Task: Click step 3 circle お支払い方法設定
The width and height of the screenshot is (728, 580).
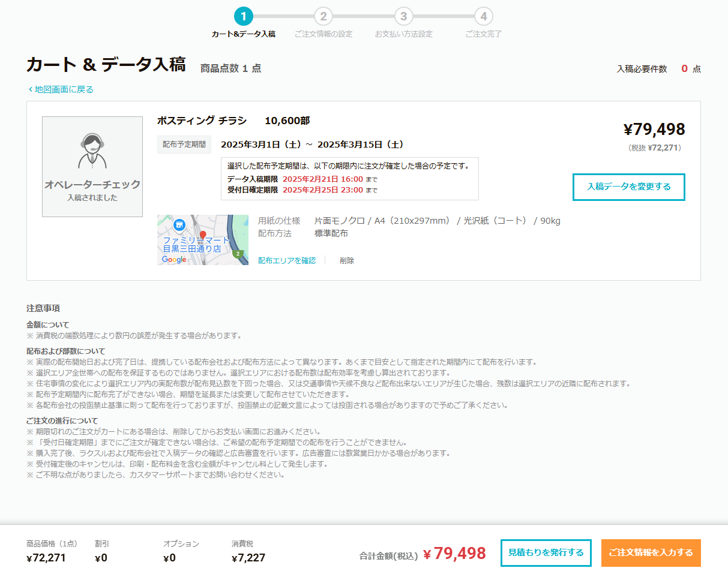Action: [403, 16]
